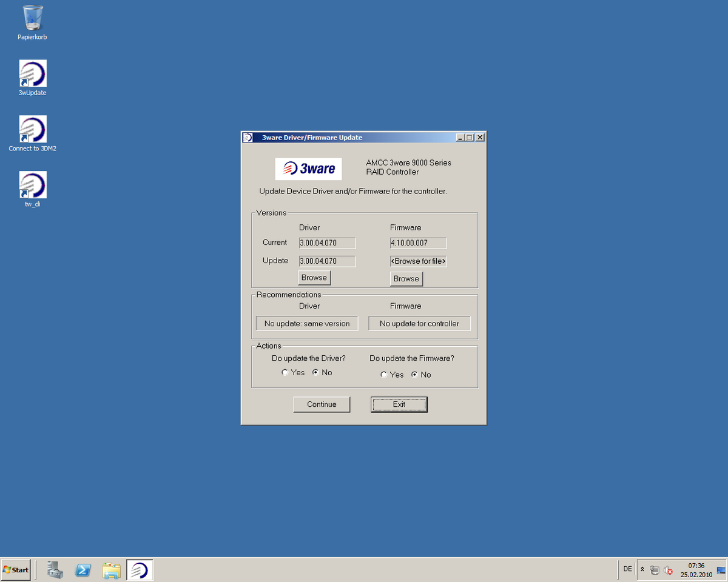Open Server Manager from the taskbar

[x=56, y=570]
